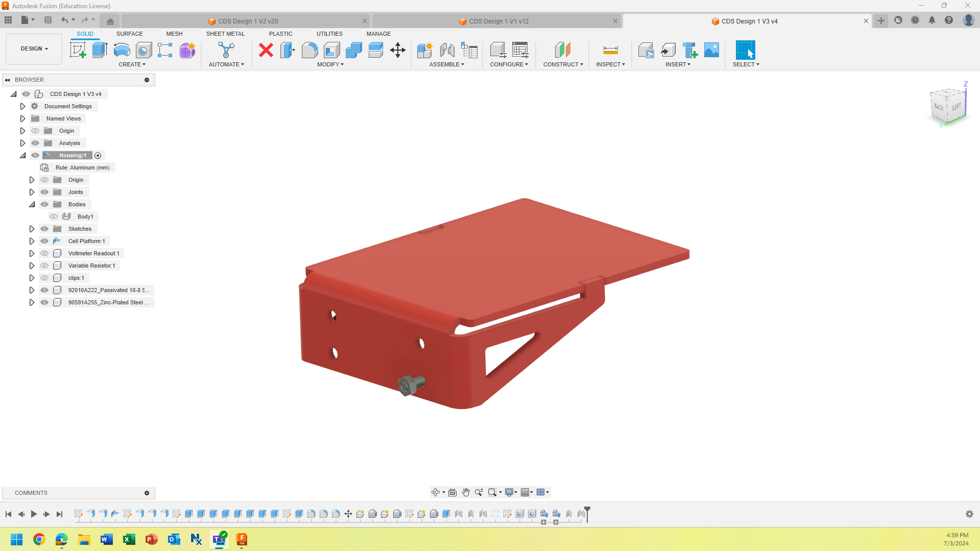
Task: Switch to the SURFACE tab
Action: coord(129,34)
